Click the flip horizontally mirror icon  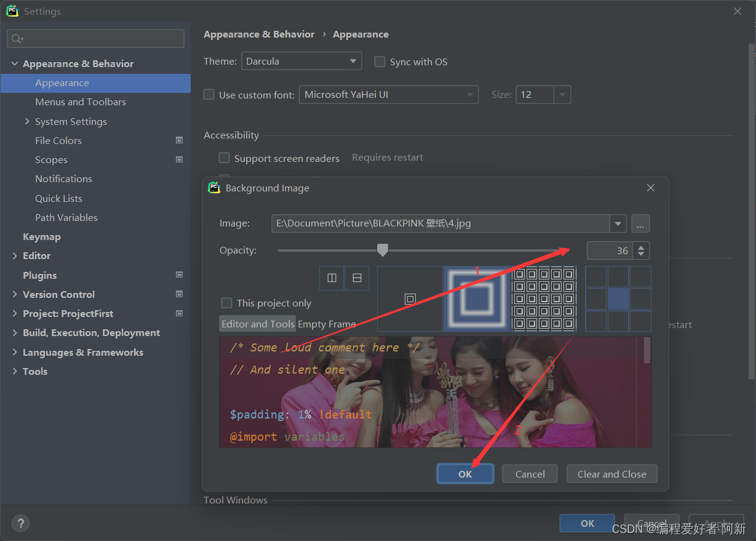[332, 278]
